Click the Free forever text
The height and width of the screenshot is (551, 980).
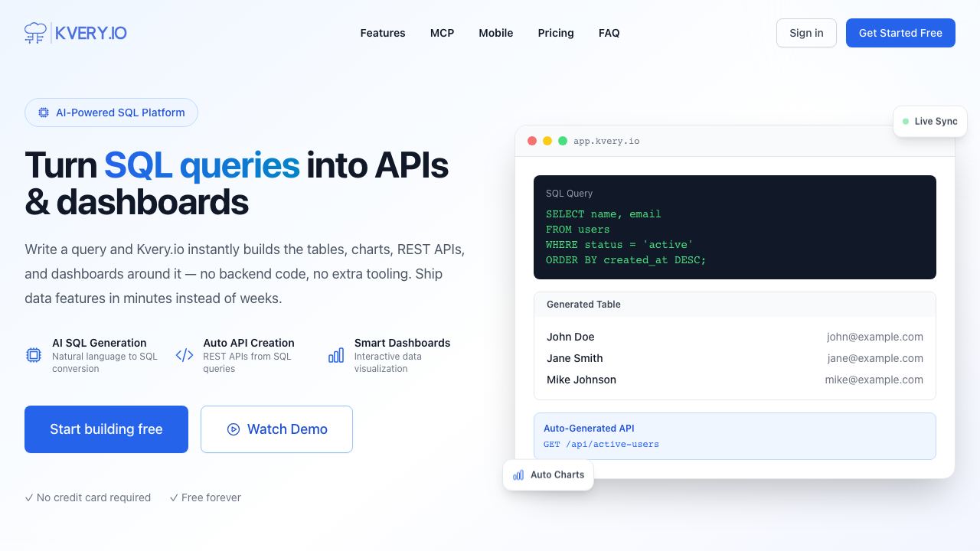[211, 497]
